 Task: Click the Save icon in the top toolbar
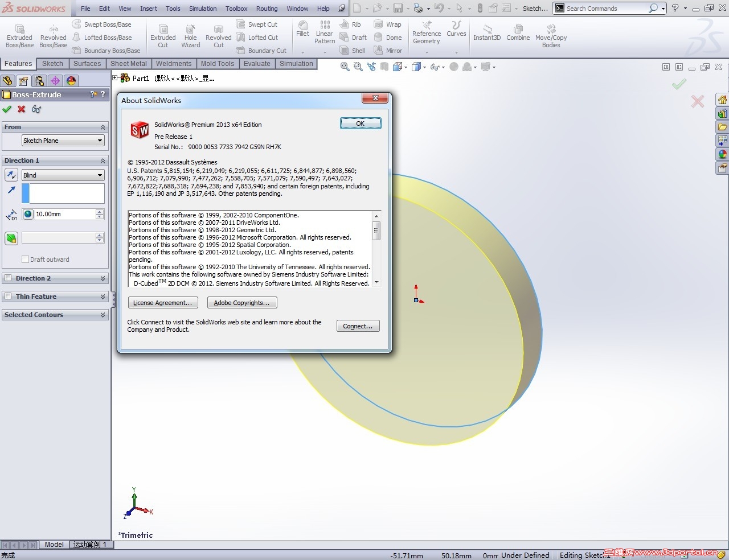[x=398, y=8]
